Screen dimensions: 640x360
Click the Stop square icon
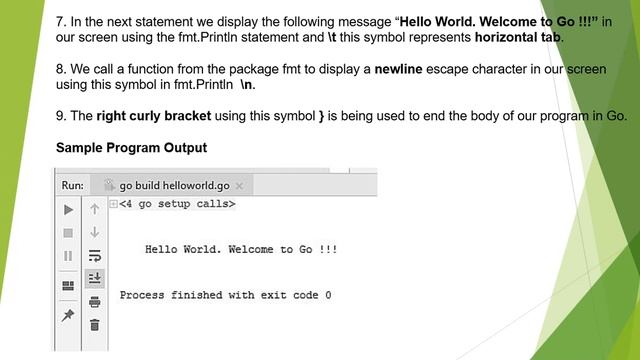coord(68,233)
